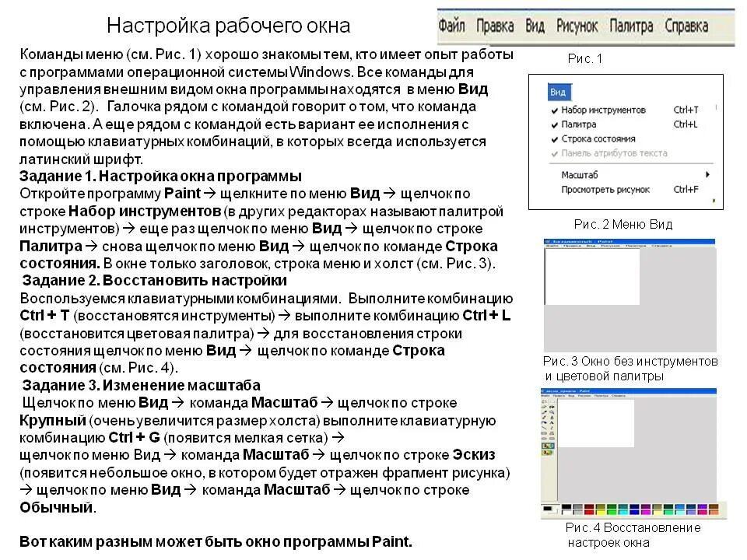Screen dimensions: 747x560
Task: Choose the lime green swatch in the palette
Action: 612,513
